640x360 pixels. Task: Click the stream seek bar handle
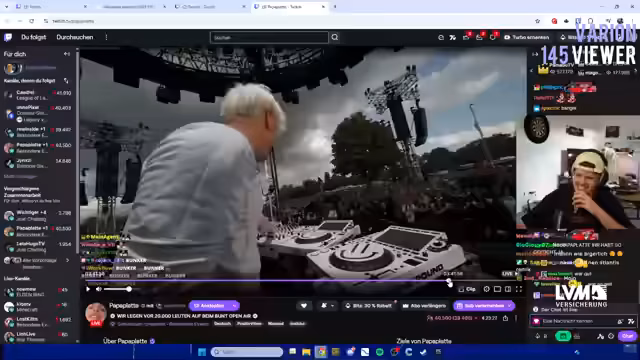[x=449, y=281]
